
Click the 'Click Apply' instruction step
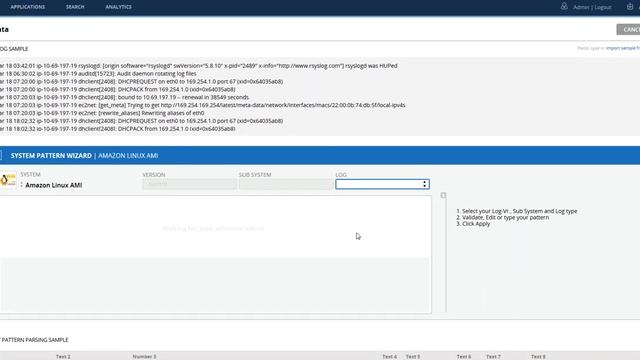coord(473,224)
